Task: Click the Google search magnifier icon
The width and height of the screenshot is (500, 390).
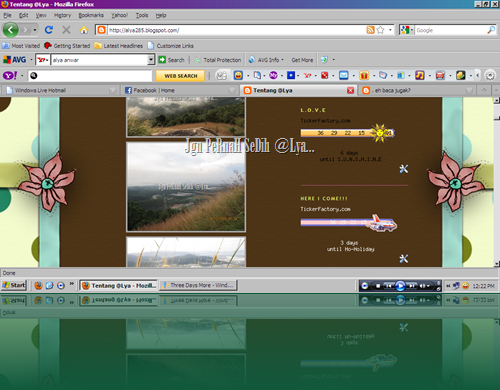Action: click(491, 30)
